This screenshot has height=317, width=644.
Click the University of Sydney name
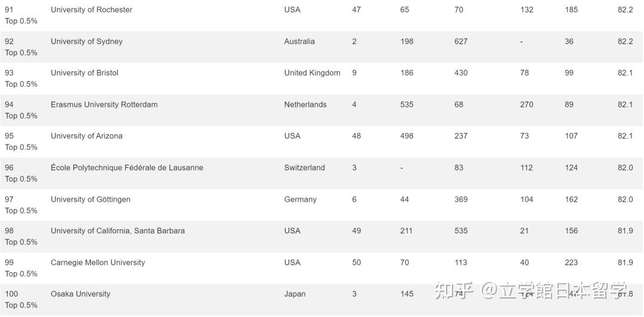(x=86, y=41)
